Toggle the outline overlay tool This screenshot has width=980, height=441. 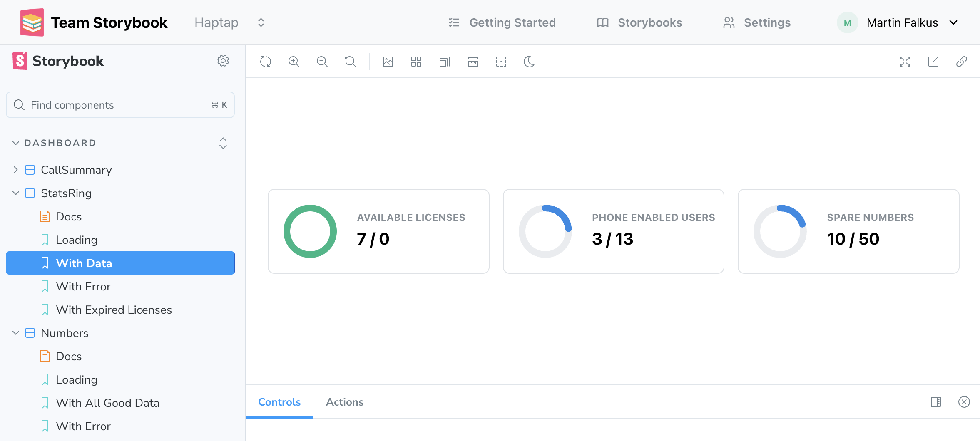[501, 62]
